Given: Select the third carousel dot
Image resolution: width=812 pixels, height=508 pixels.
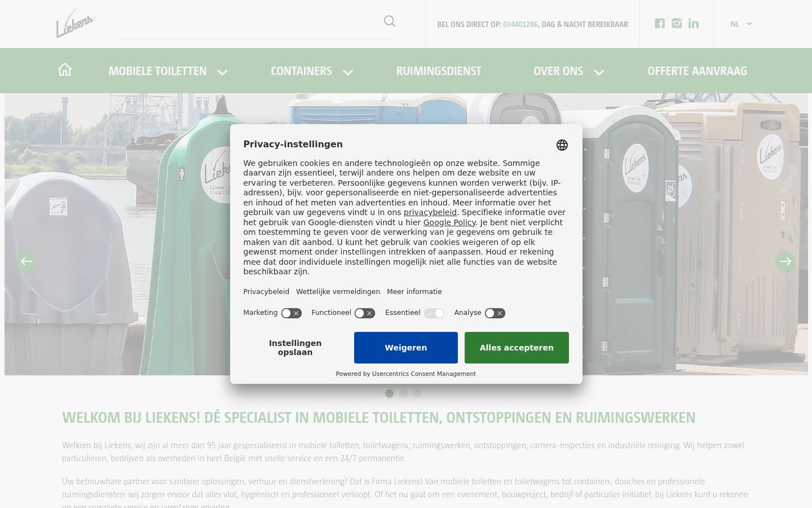Looking at the screenshot, I should [x=417, y=393].
